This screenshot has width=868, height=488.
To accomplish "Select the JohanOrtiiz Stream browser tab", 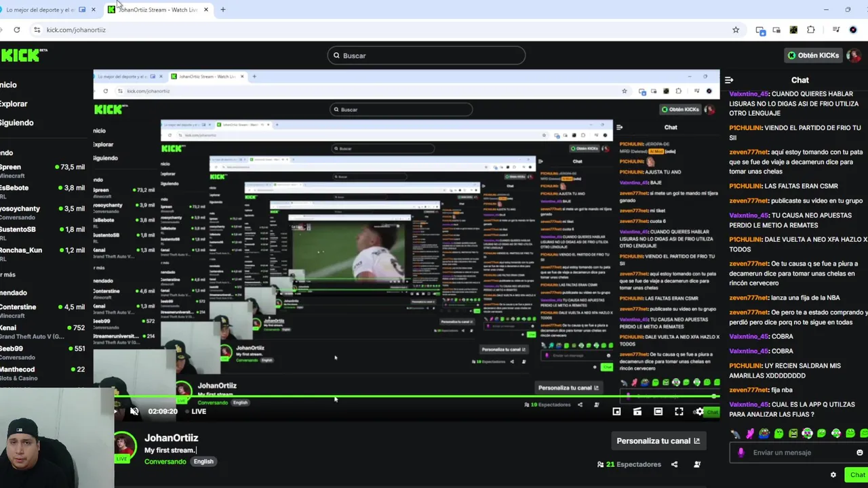I will click(x=158, y=9).
